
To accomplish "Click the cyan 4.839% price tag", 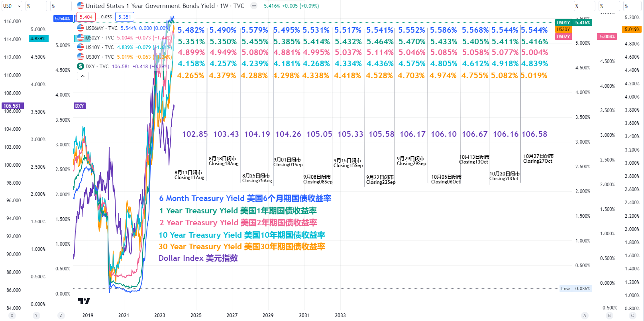I will coord(39,38).
